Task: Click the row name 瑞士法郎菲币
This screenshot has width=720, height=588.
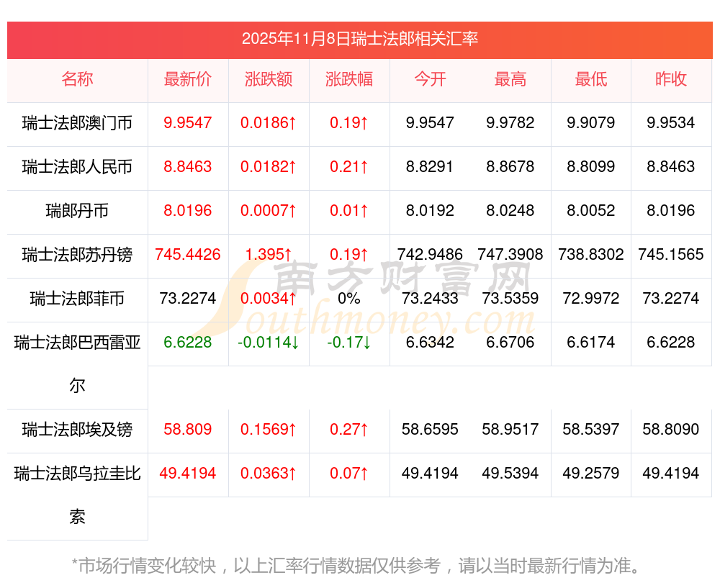Action: pos(77,299)
